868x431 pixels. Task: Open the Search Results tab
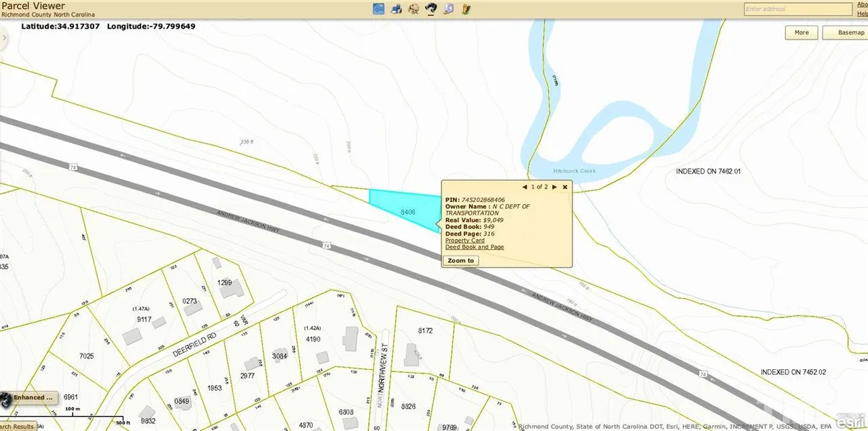point(17,426)
